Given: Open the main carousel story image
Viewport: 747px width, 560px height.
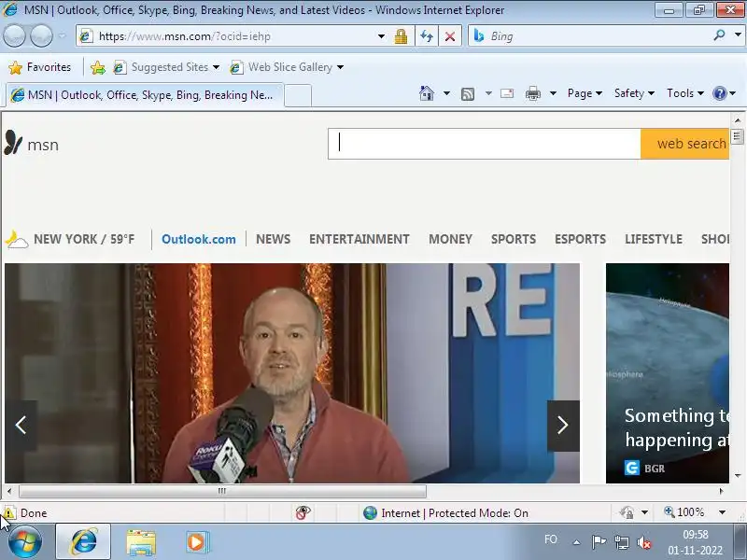Looking at the screenshot, I should (292, 373).
